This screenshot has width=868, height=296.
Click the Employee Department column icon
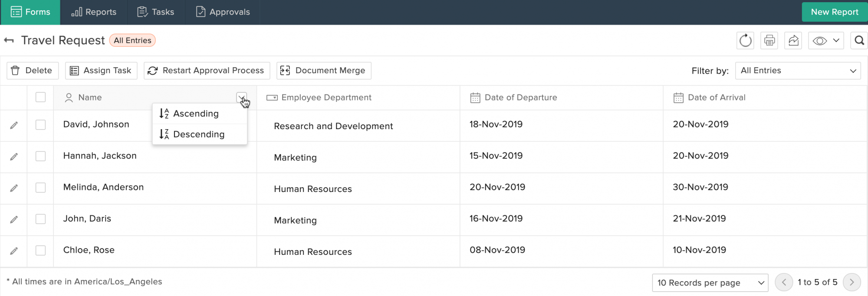[272, 98]
